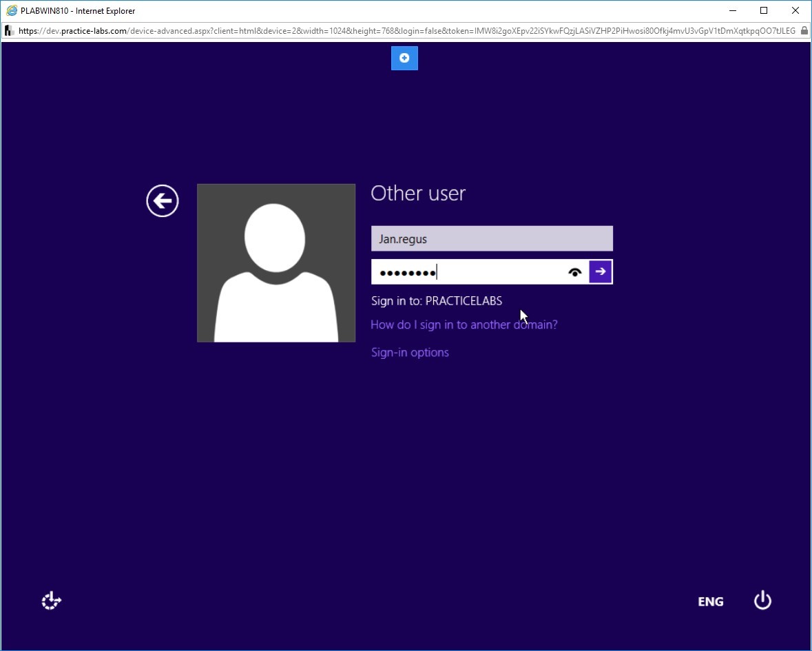This screenshot has width=812, height=651.
Task: Click the power button icon
Action: point(762,601)
